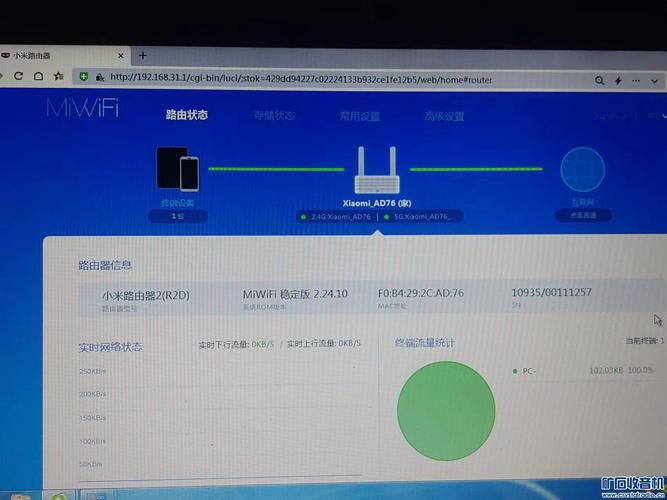Image resolution: width=667 pixels, height=500 pixels.
Task: Click the 2.4G Xiaomi_AD76 network label
Action: click(338, 216)
